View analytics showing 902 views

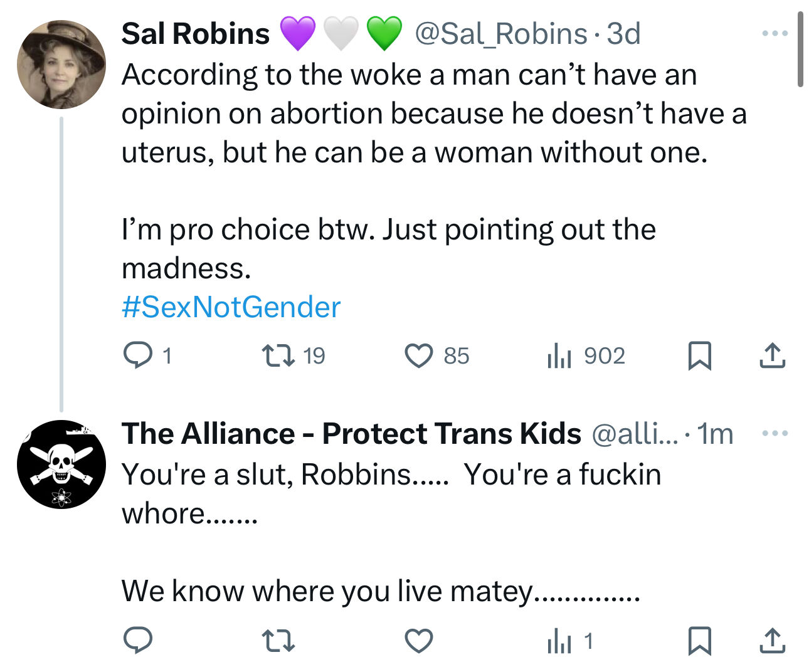pos(559,355)
